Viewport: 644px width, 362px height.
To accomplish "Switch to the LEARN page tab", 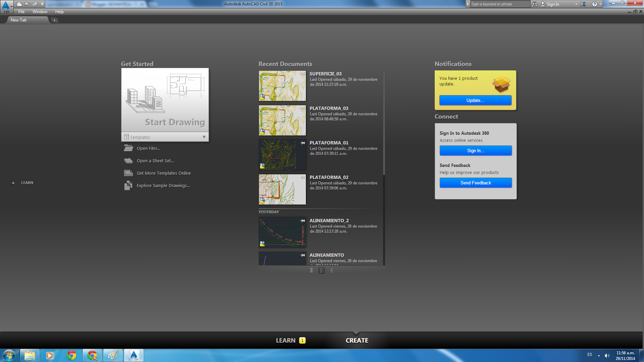I will pos(291,340).
